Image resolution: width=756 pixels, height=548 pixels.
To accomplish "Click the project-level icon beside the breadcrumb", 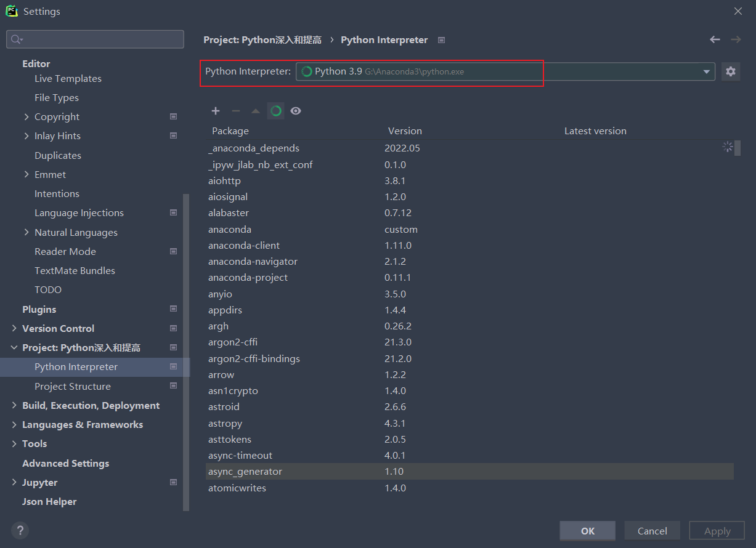I will (x=441, y=40).
